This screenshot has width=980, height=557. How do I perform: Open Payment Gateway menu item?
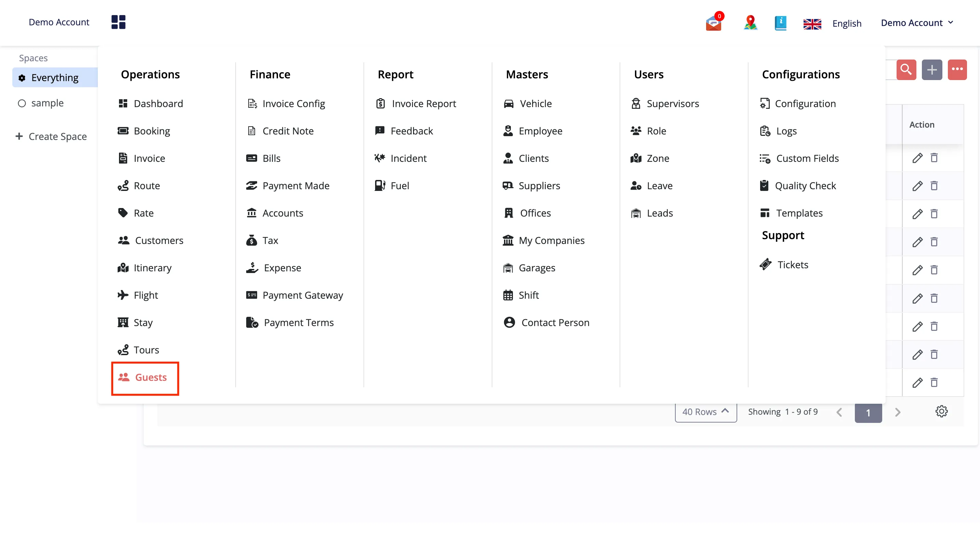coord(295,295)
